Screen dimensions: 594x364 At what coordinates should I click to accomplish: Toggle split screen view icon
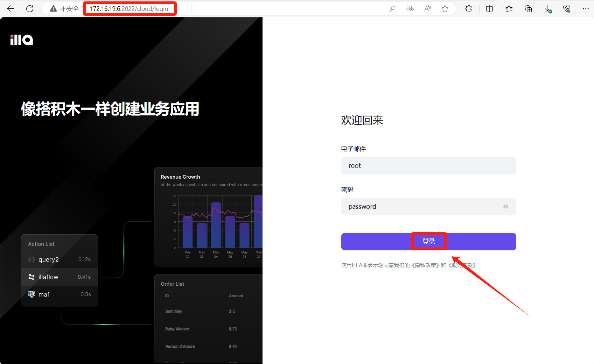tap(489, 9)
